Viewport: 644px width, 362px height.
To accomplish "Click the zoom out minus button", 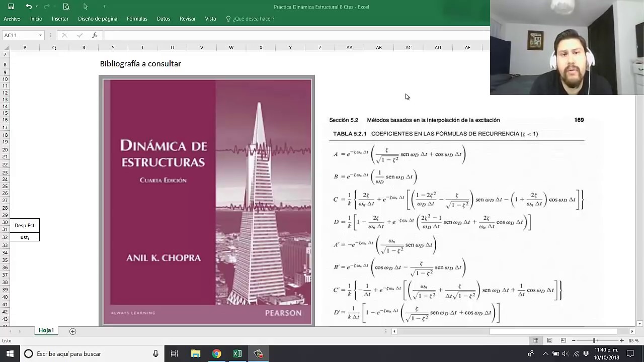I will [574, 340].
